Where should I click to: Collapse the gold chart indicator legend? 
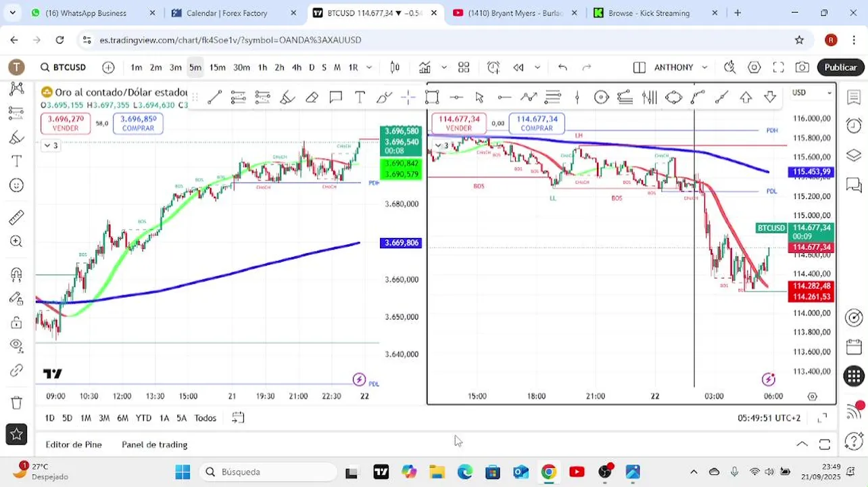51,145
